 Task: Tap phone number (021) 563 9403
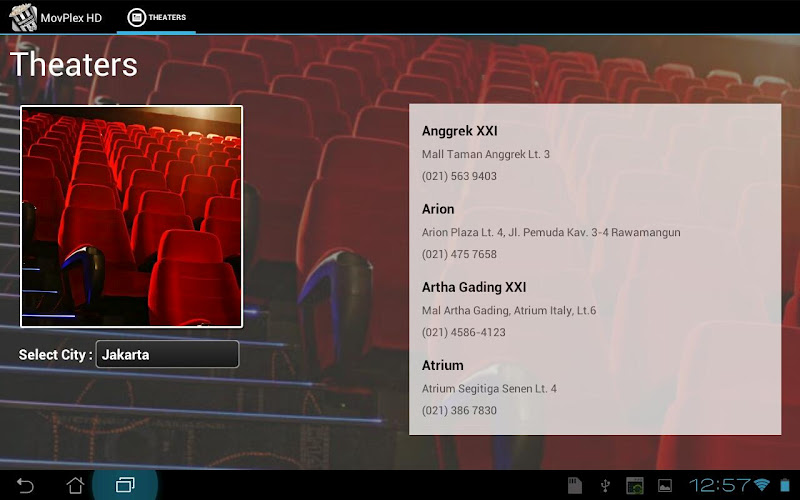(x=459, y=176)
